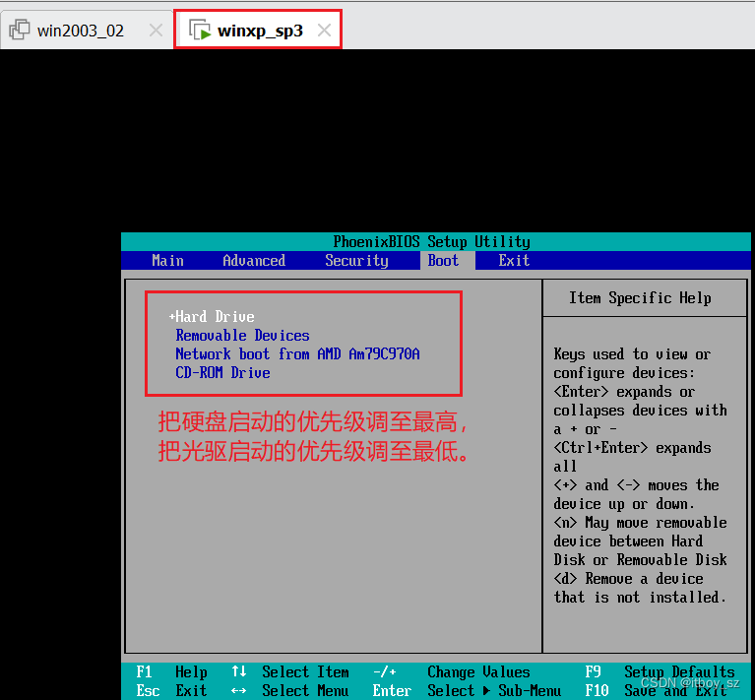Click '<Ctrl+Enter> expands' help line

click(632, 448)
